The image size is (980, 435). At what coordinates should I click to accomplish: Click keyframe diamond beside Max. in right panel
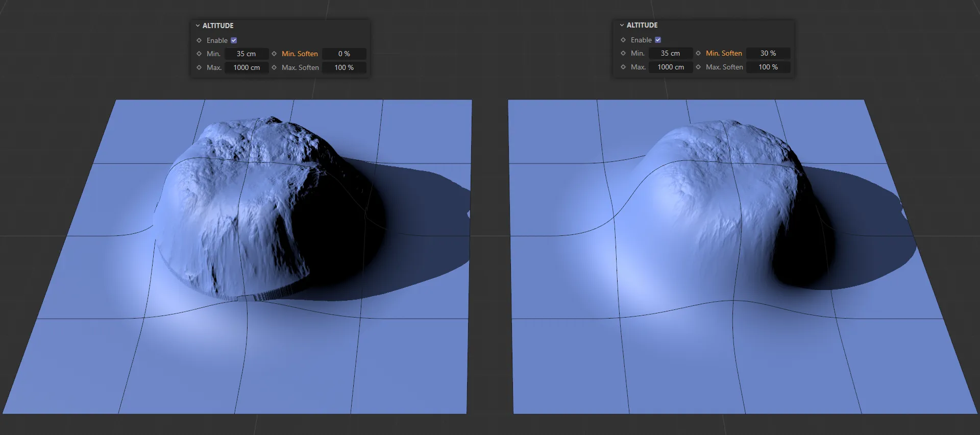point(623,67)
